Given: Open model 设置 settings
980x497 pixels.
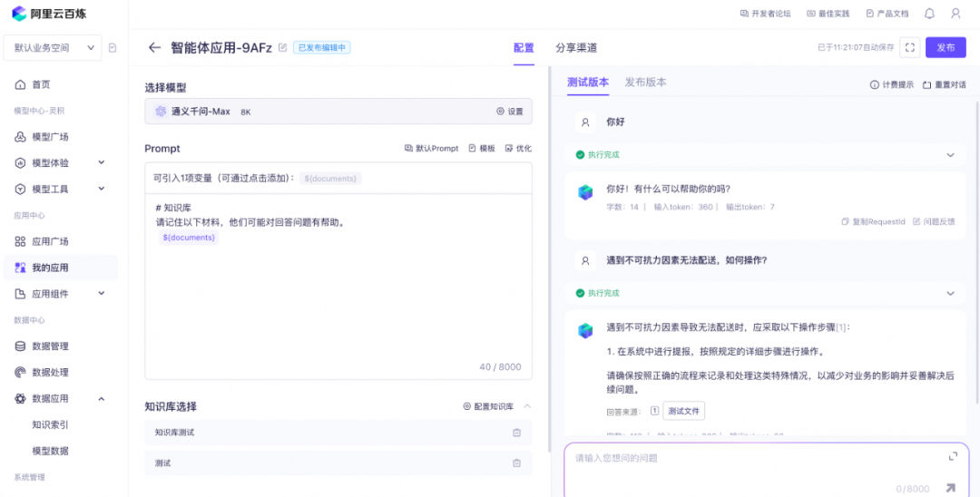Looking at the screenshot, I should 509,112.
